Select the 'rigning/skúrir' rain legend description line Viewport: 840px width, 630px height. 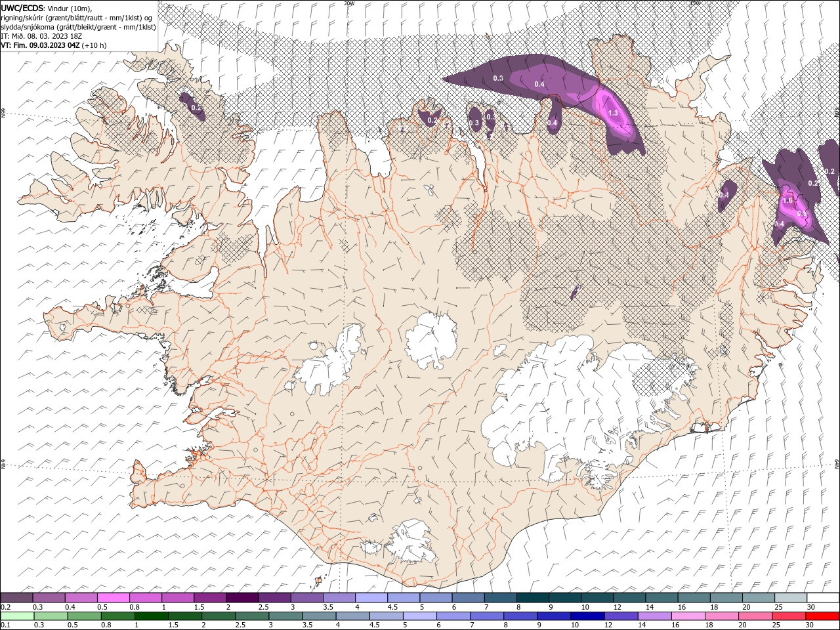coord(78,17)
